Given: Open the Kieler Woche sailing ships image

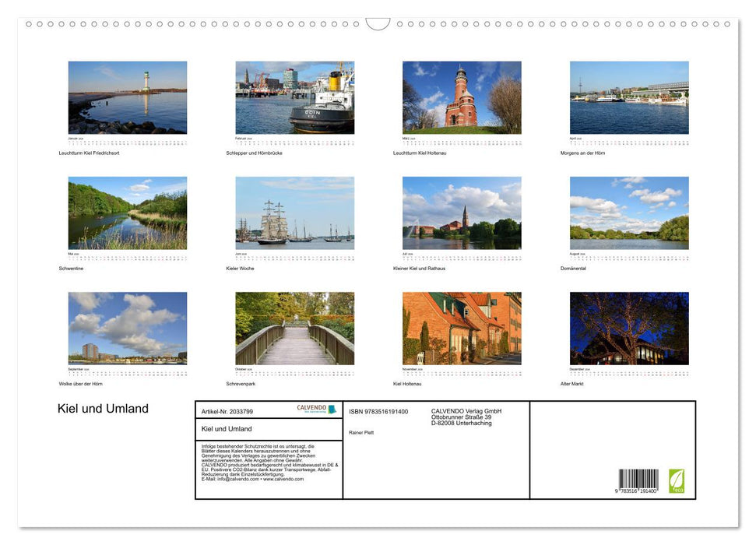Looking at the screenshot, I should click(x=295, y=212).
